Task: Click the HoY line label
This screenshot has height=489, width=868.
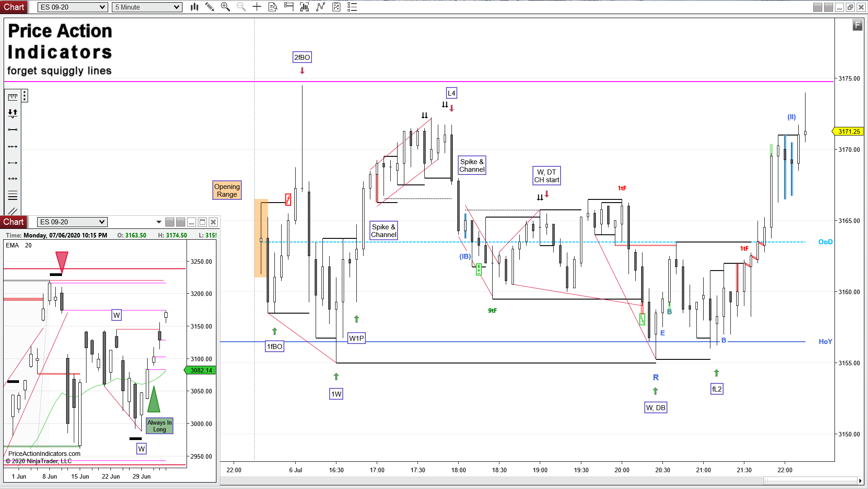Action: click(825, 342)
